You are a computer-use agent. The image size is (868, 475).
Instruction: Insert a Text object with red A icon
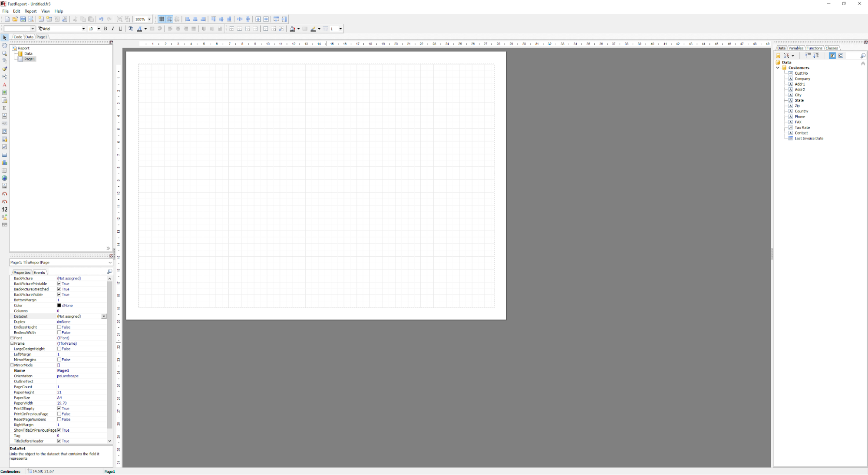[x=4, y=85]
